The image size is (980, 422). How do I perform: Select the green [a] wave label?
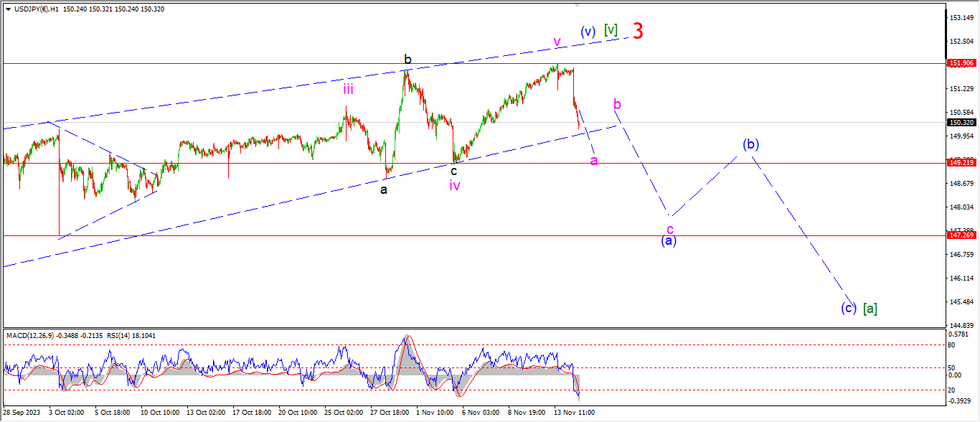coord(870,309)
